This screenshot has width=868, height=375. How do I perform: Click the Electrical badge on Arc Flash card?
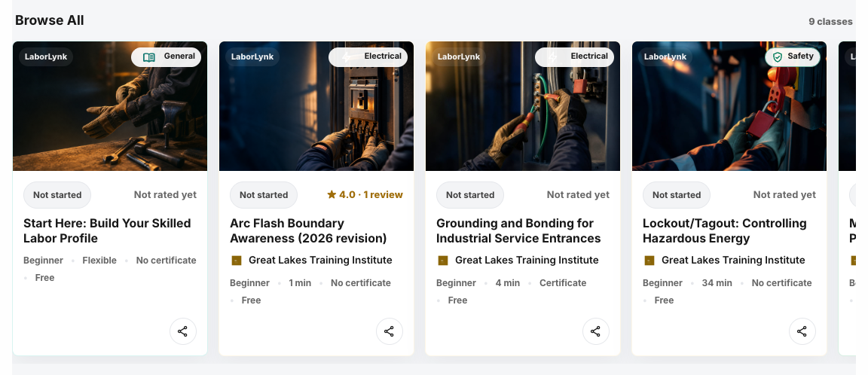(x=368, y=57)
